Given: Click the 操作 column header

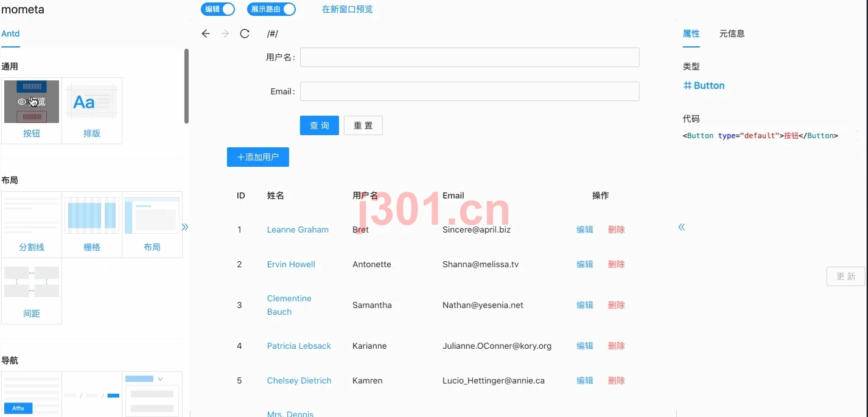Looking at the screenshot, I should [x=601, y=195].
